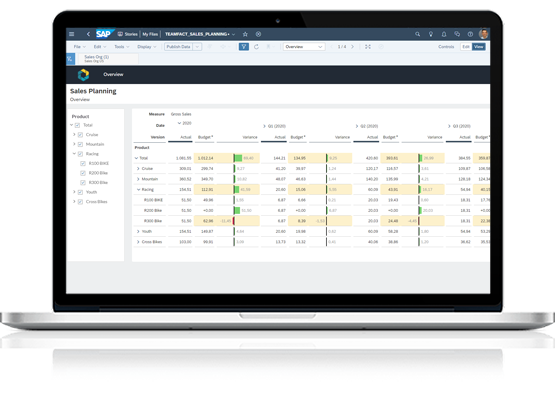Toggle the Mountain product checkbox
555x394 pixels.
80,144
